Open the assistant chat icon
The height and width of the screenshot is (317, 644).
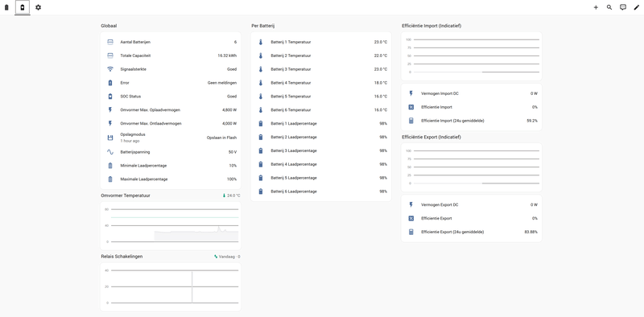tap(623, 7)
